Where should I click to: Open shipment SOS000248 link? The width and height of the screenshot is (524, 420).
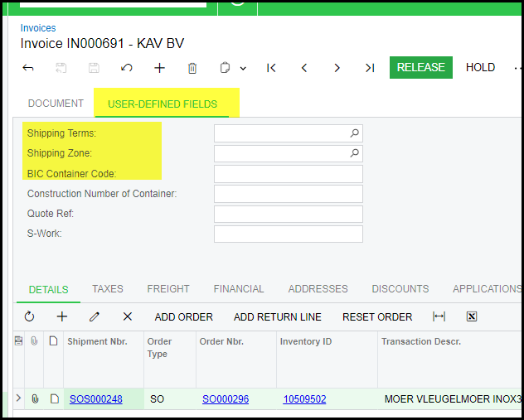95,399
